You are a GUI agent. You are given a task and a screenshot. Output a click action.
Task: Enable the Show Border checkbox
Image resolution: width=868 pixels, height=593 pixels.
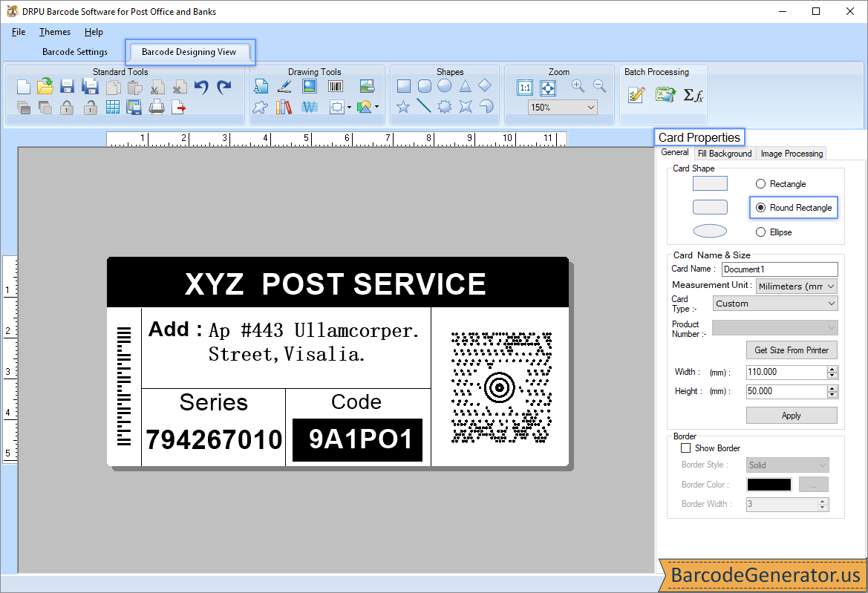[686, 448]
